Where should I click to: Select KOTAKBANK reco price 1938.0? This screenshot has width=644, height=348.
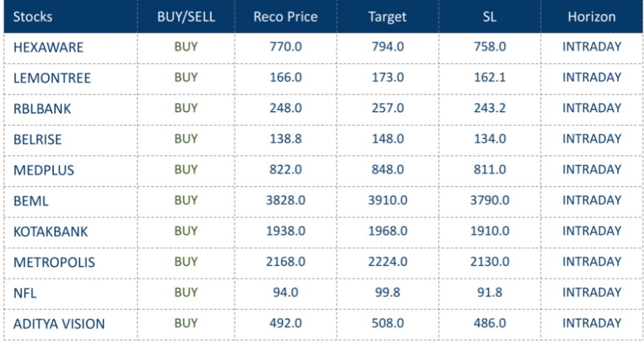point(285,231)
